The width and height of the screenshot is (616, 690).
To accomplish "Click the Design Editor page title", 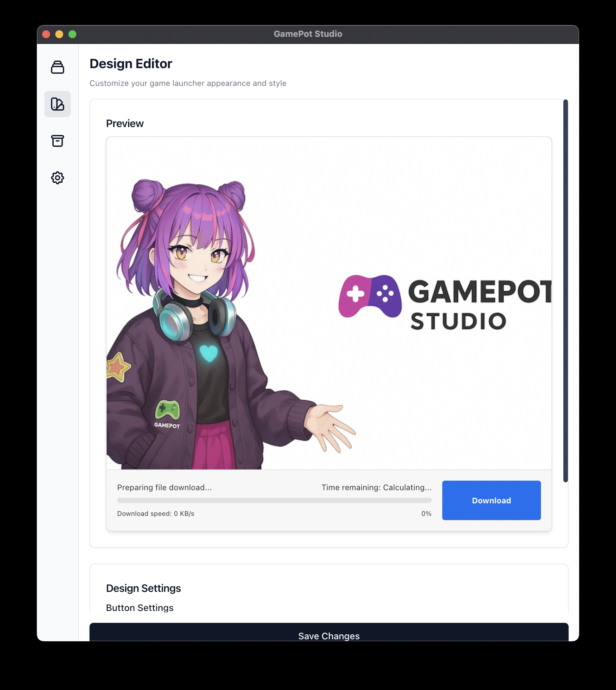I will click(131, 64).
